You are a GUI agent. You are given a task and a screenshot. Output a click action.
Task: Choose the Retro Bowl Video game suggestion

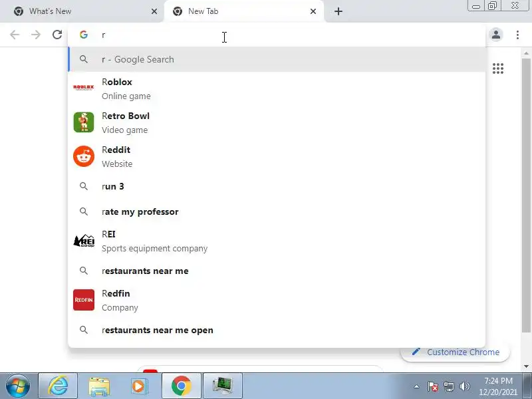point(277,123)
